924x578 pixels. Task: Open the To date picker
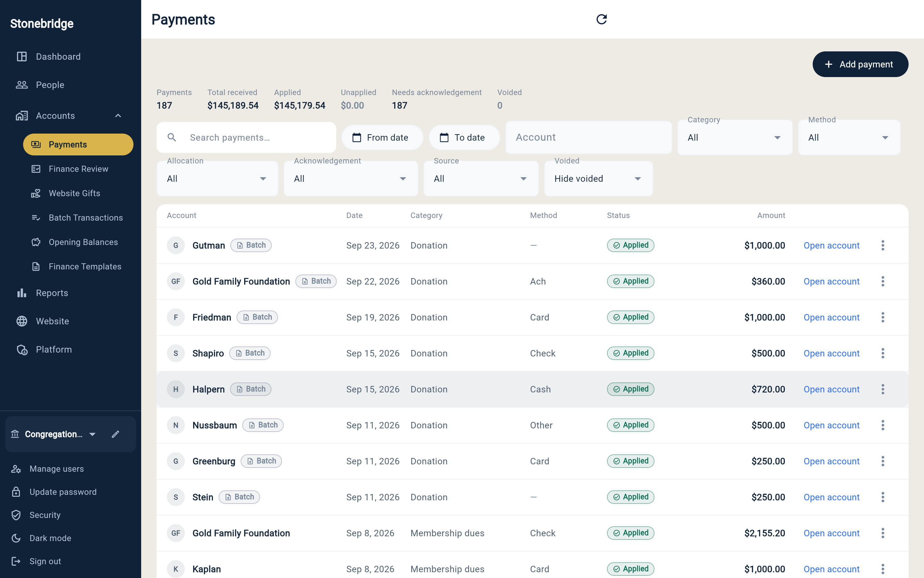tap(464, 138)
